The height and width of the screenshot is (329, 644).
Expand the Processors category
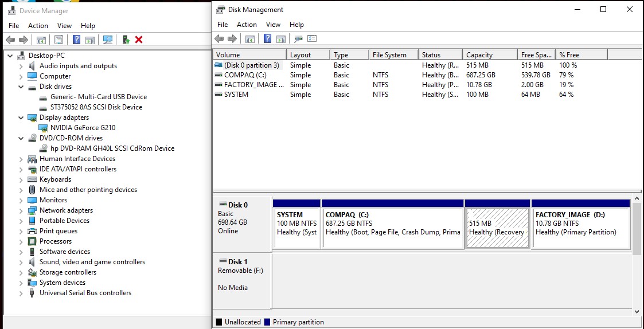point(21,241)
